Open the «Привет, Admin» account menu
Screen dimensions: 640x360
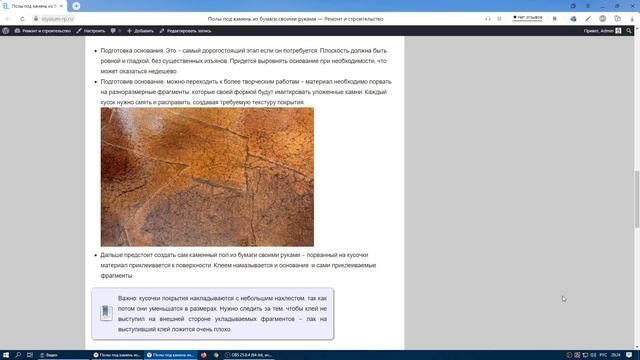pyautogui.click(x=602, y=31)
